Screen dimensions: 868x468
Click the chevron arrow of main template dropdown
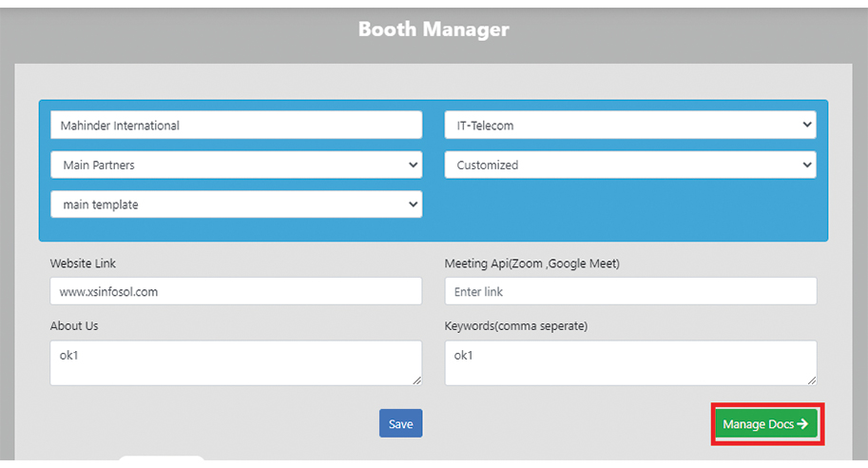click(x=413, y=205)
